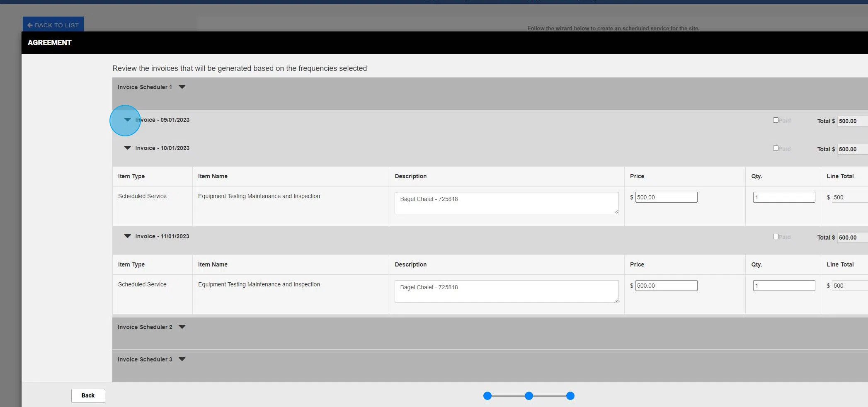
Task: Mark the 10/01/2023 invoice as Paid
Action: pos(775,148)
